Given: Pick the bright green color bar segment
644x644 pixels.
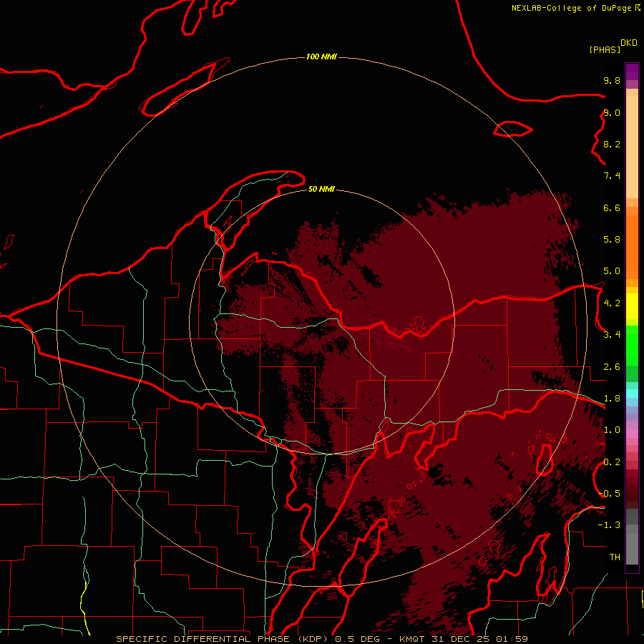Looking at the screenshot, I should [x=632, y=346].
